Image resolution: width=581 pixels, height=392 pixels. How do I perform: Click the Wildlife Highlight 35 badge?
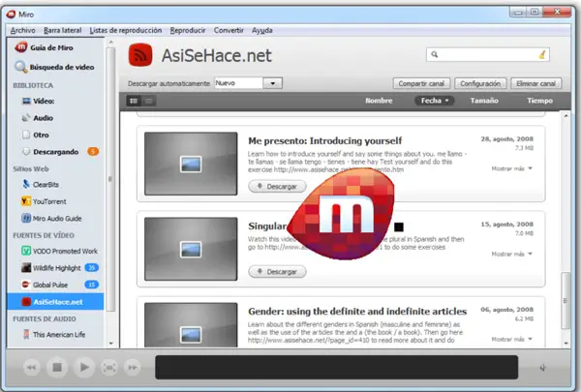(92, 267)
